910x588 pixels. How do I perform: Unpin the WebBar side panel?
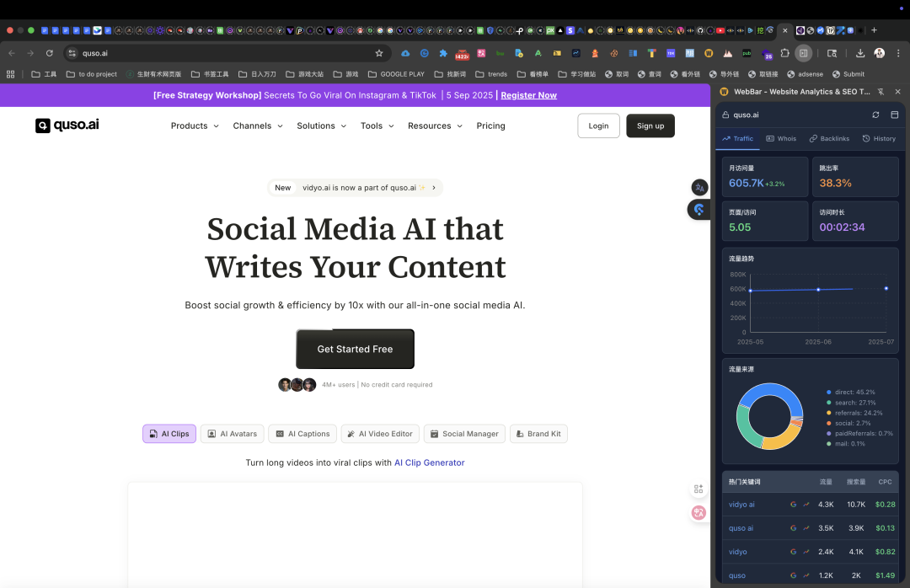[881, 92]
